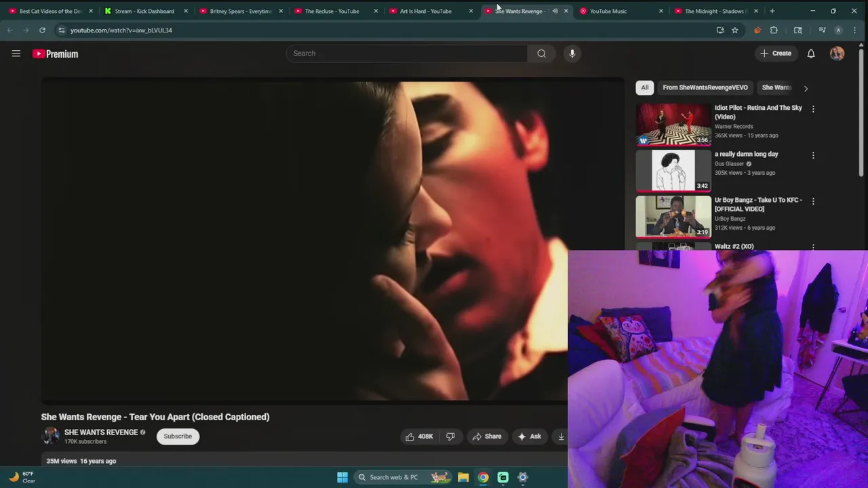Open options for a really damn long day
Screen dimensions: 868x488
[813, 155]
